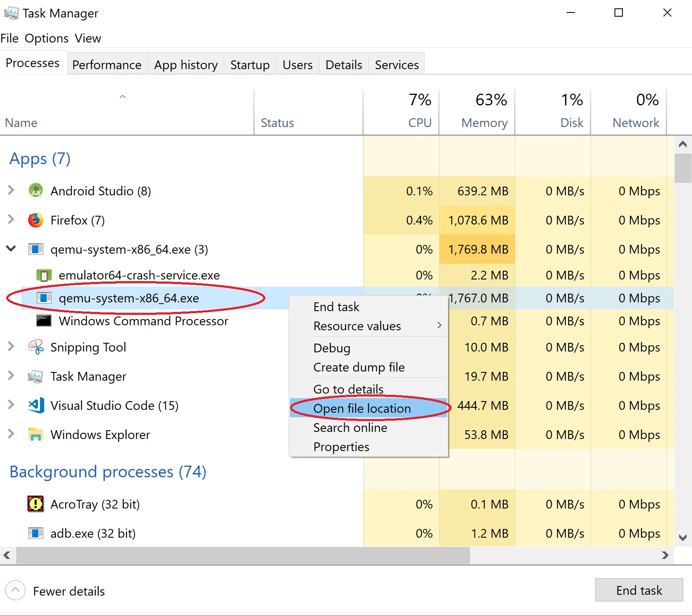The width and height of the screenshot is (692, 616).
Task: Click the AcroTray (32 bit) icon
Action: (36, 504)
